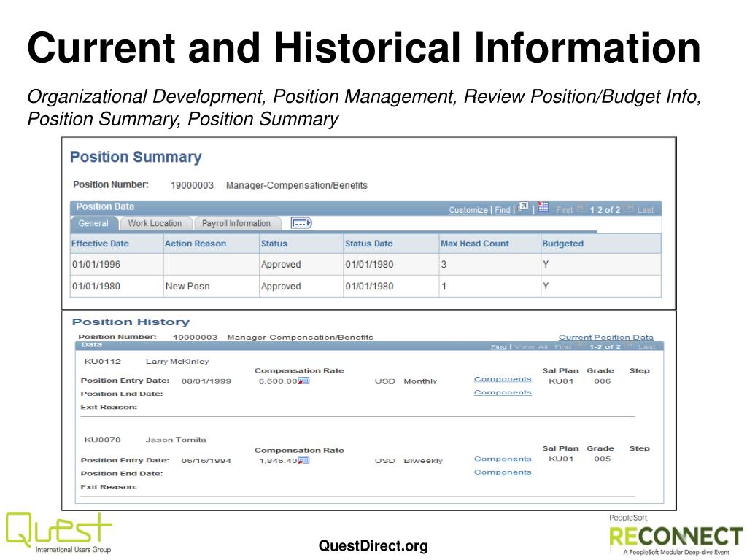Image resolution: width=747 pixels, height=560 pixels.
Task: Click the Position History heading
Action: point(131,322)
